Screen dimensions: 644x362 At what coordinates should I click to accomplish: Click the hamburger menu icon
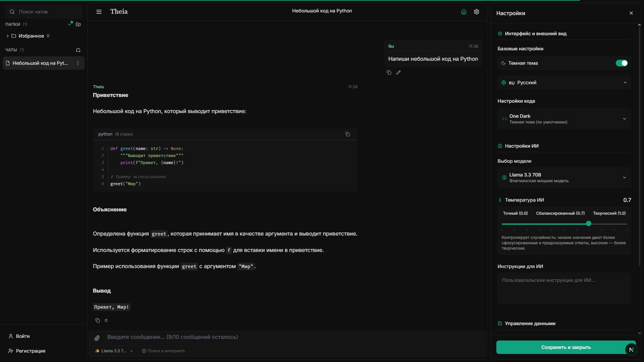[x=99, y=12]
